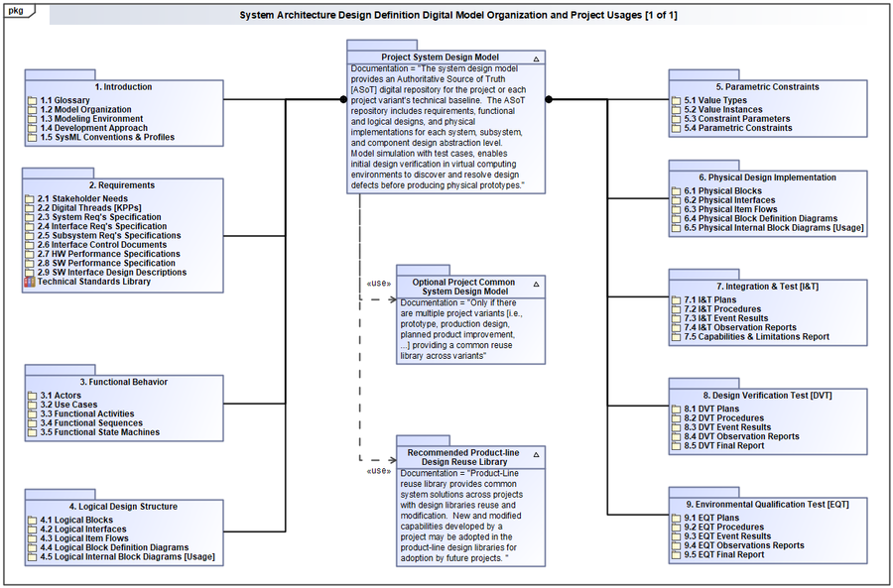Select the Technical Standards Library icon
The height and width of the screenshot is (588, 893).
click(30, 282)
